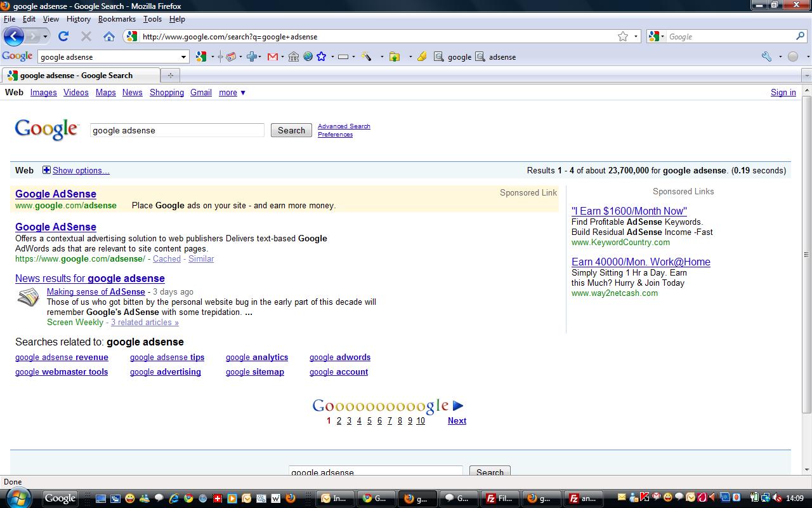Click the AutoFill rectangle toolbar icon
This screenshot has height=508, width=812.
[343, 57]
